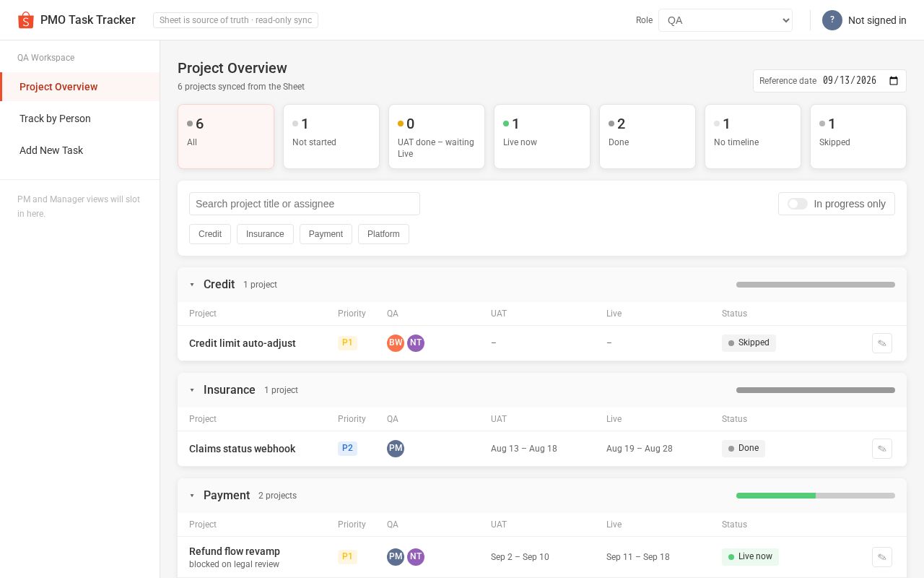Toggle the In progress only switch
Screen dimensions: 924x578
point(798,204)
